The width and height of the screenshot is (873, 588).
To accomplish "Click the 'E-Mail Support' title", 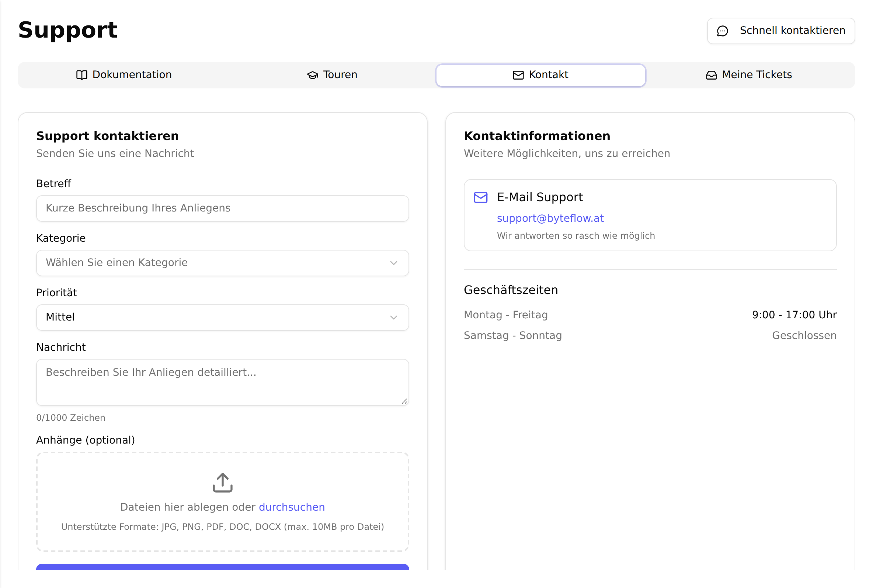I will 539,197.
